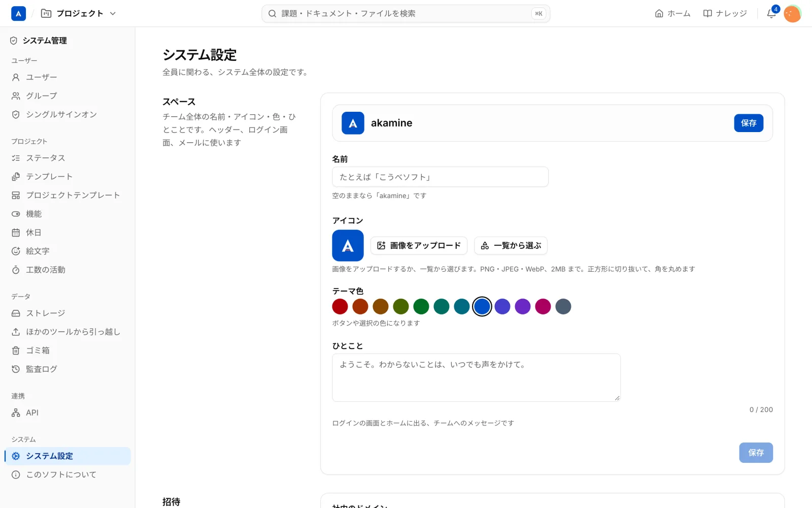Click the search field for 課題・ドキュメント・ファイル

pyautogui.click(x=405, y=14)
